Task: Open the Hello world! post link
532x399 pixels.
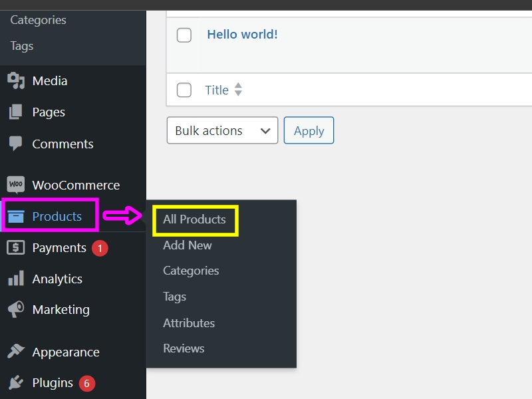Action: click(242, 35)
